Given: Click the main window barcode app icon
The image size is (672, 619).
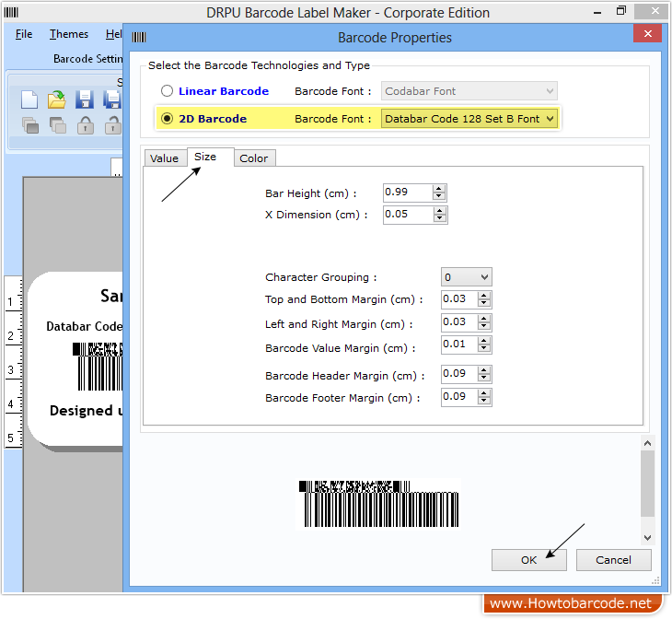Looking at the screenshot, I should click(x=11, y=13).
